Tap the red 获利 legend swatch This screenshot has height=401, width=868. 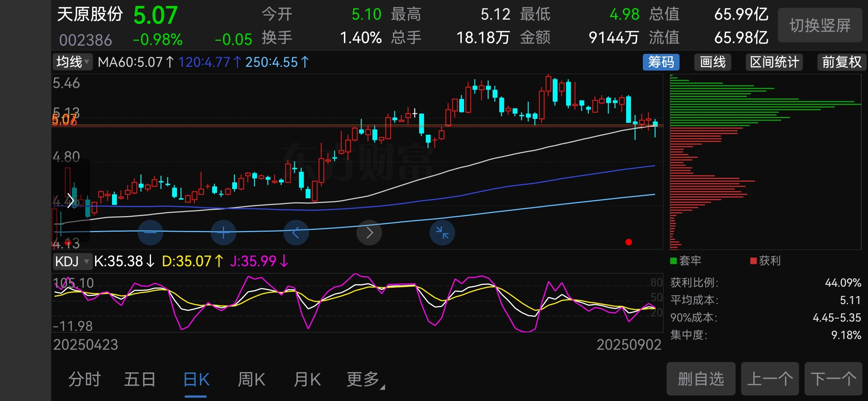pyautogui.click(x=753, y=261)
